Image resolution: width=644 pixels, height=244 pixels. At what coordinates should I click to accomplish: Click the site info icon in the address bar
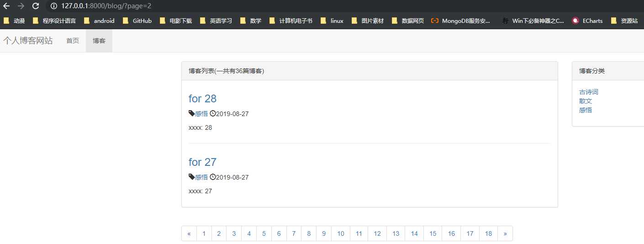click(53, 6)
